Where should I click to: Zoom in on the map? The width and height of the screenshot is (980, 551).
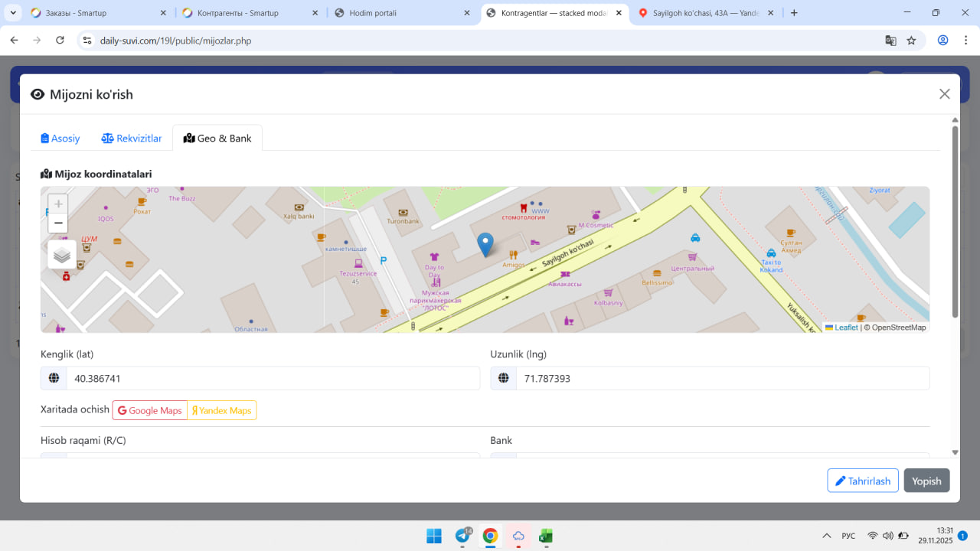click(x=58, y=204)
